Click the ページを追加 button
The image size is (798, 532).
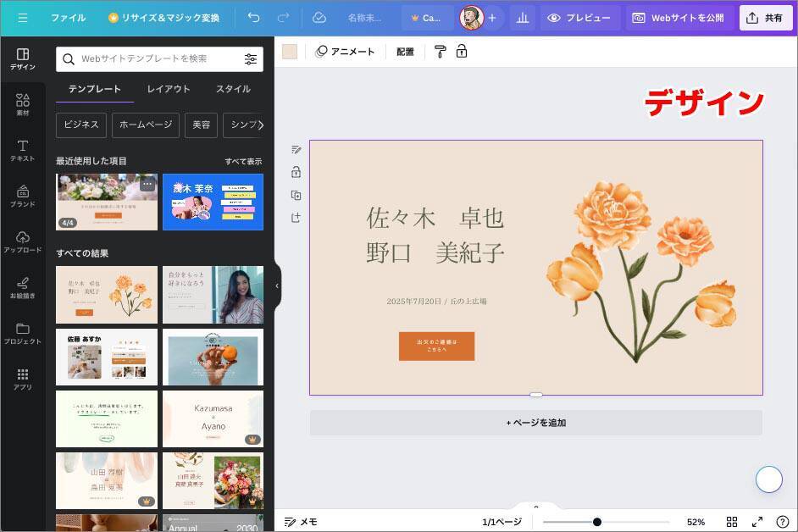tap(535, 423)
